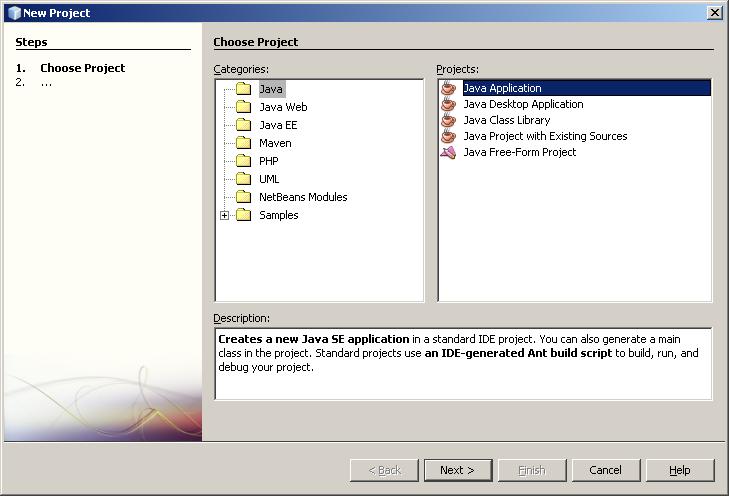
Task: Click the Java Web folder icon
Action: (244, 107)
